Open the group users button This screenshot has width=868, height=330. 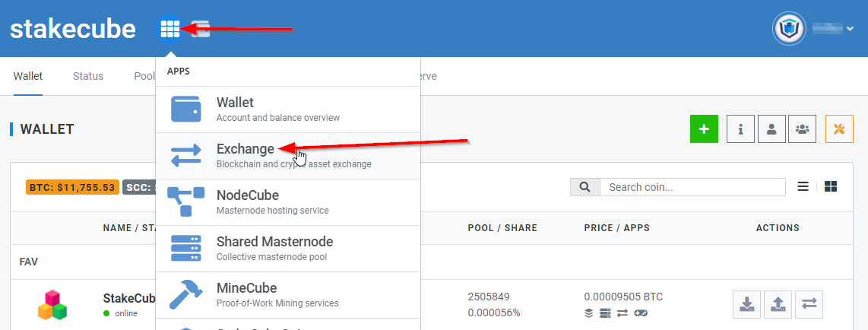pyautogui.click(x=802, y=129)
